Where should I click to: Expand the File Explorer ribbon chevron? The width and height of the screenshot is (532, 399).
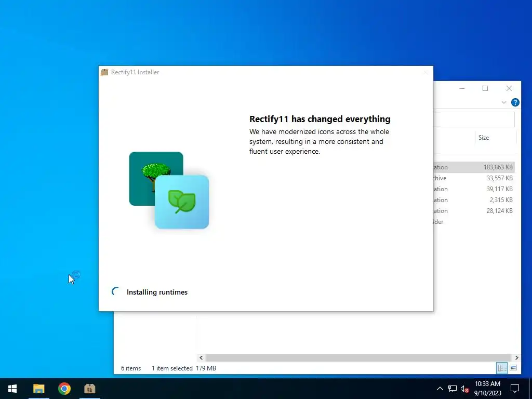504,102
